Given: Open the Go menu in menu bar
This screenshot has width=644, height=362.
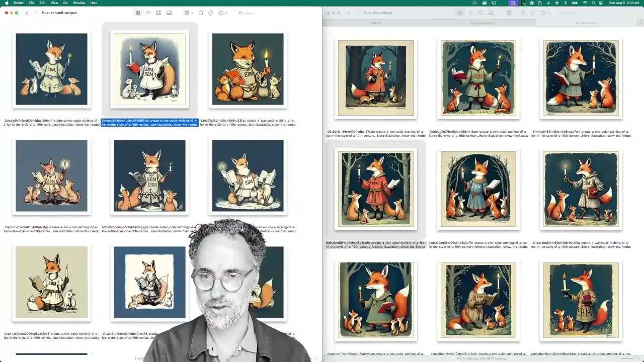Looking at the screenshot, I should point(65,3).
